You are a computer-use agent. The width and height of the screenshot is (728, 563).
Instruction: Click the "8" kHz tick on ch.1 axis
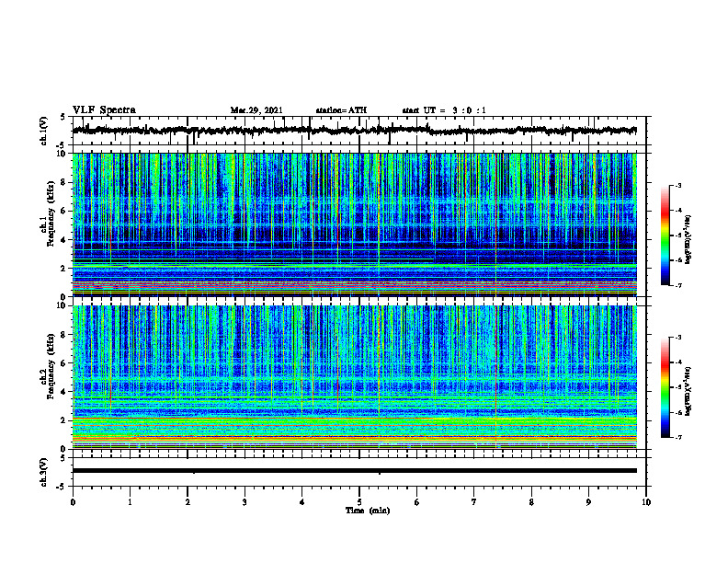pos(64,182)
